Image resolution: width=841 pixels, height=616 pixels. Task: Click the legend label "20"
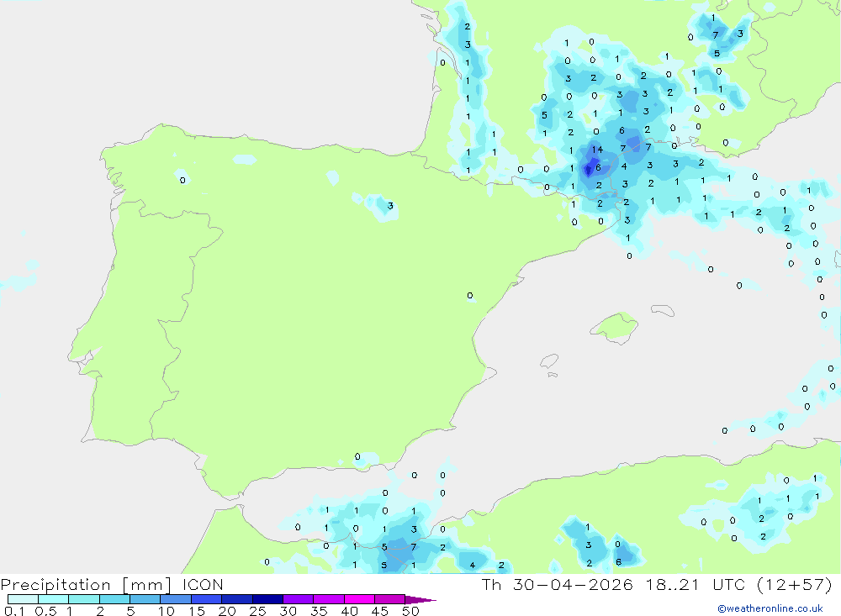[x=227, y=611]
